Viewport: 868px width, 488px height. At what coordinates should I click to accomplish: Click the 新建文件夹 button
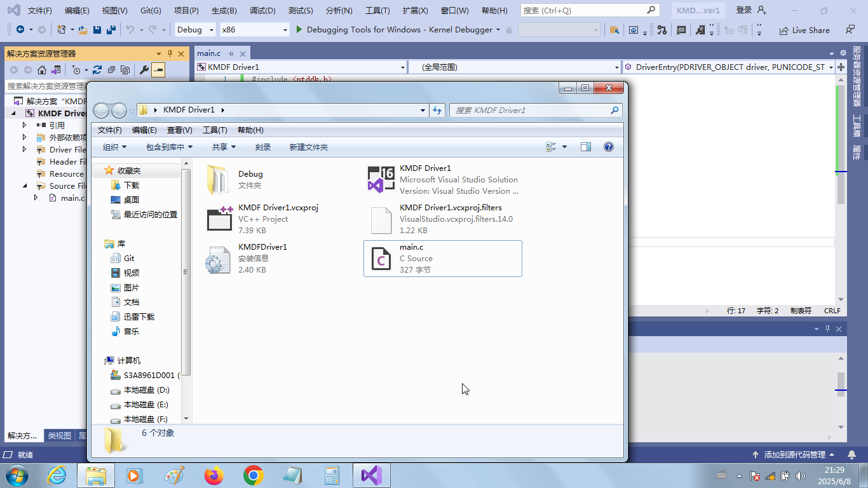[308, 147]
